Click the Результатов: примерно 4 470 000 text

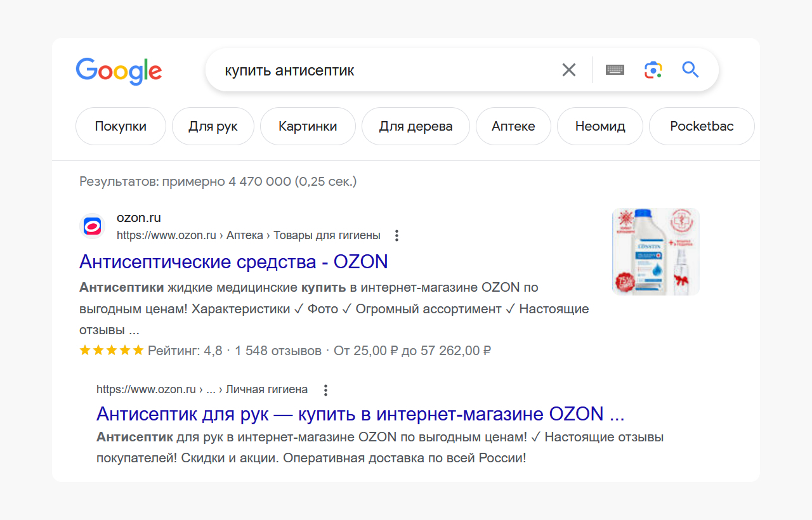tap(218, 182)
